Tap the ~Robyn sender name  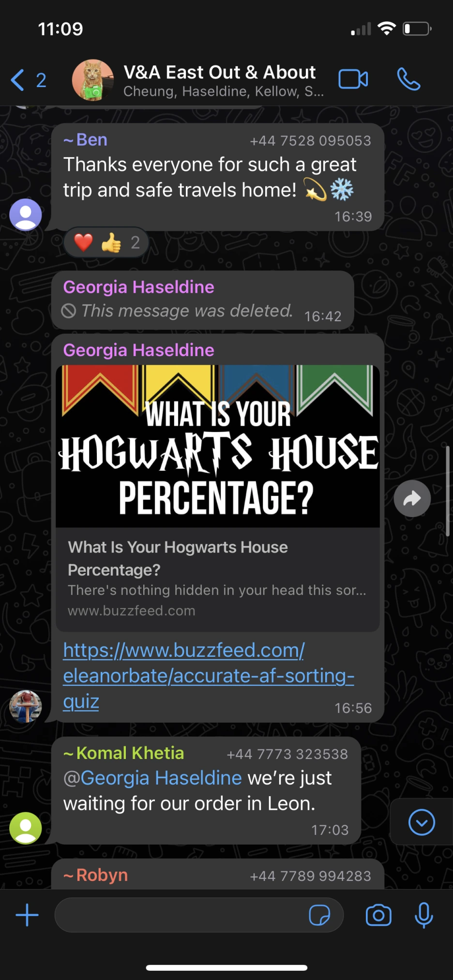pos(95,875)
